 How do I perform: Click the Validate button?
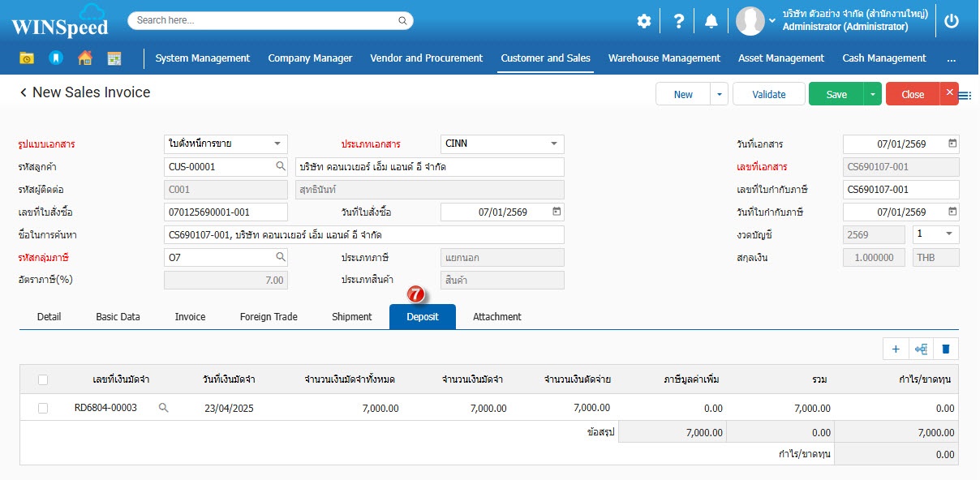[x=768, y=94]
